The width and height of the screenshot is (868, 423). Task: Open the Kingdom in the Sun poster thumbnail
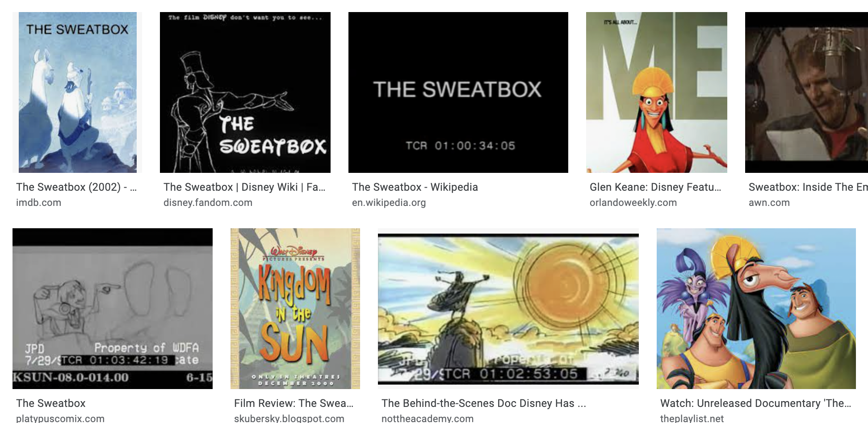tap(295, 309)
